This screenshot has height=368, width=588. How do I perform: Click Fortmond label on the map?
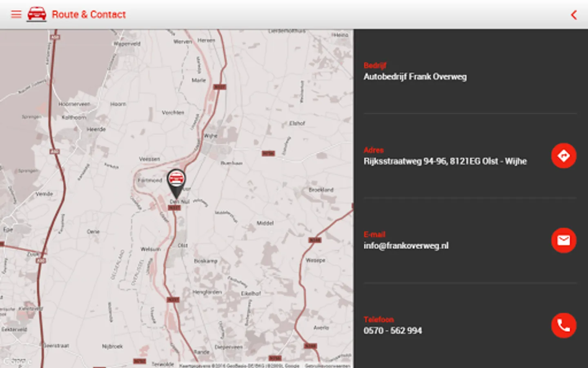[149, 180]
